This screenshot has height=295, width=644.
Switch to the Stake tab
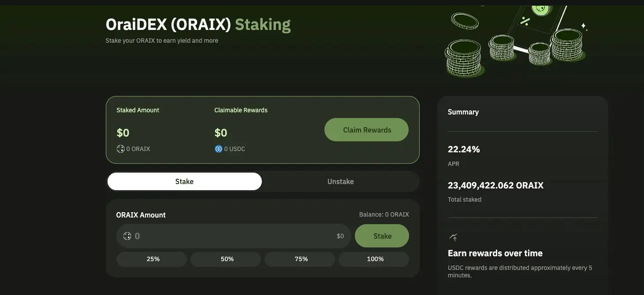pos(184,181)
